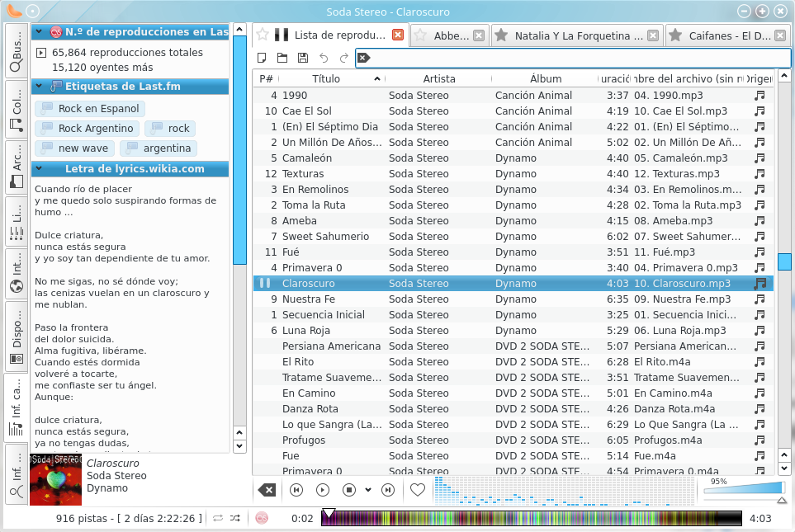
Task: Toggle the shuffle mode icon
Action: click(235, 518)
